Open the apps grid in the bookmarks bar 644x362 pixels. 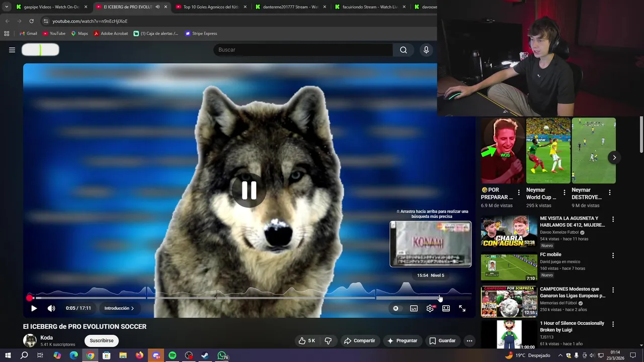(x=7, y=34)
